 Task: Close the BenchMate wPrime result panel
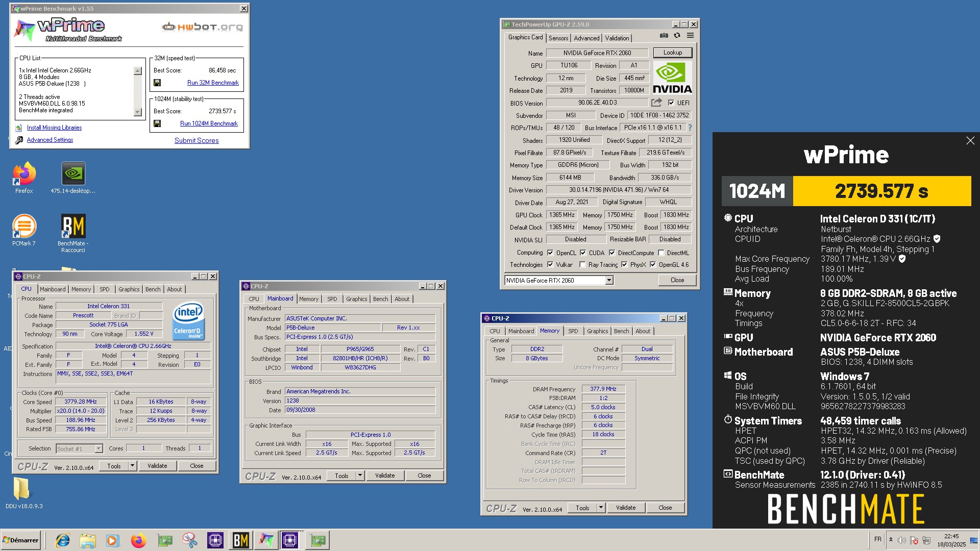click(970, 141)
